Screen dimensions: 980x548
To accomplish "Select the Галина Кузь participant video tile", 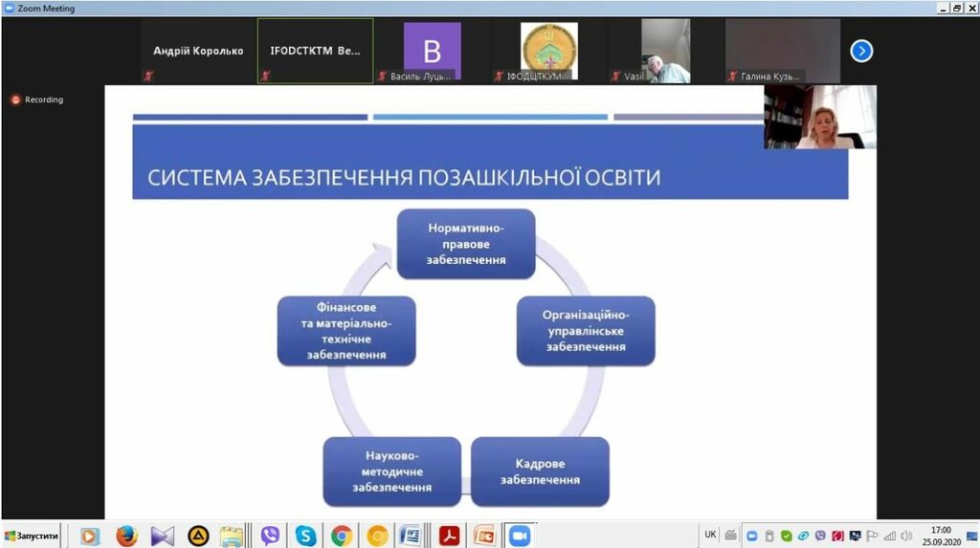I will pyautogui.click(x=782, y=52).
